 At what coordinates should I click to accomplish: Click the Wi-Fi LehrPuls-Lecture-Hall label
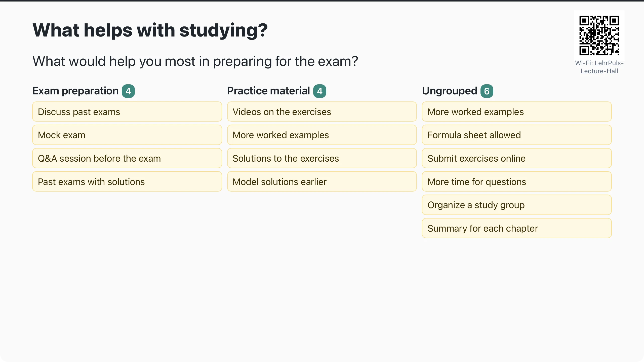tap(599, 67)
